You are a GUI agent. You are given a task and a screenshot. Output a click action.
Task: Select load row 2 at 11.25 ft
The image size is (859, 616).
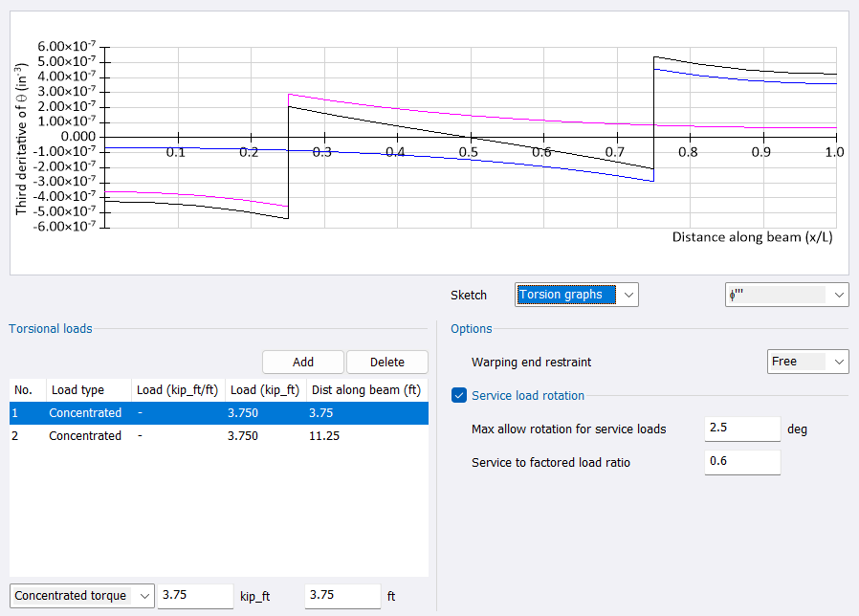tap(218, 436)
